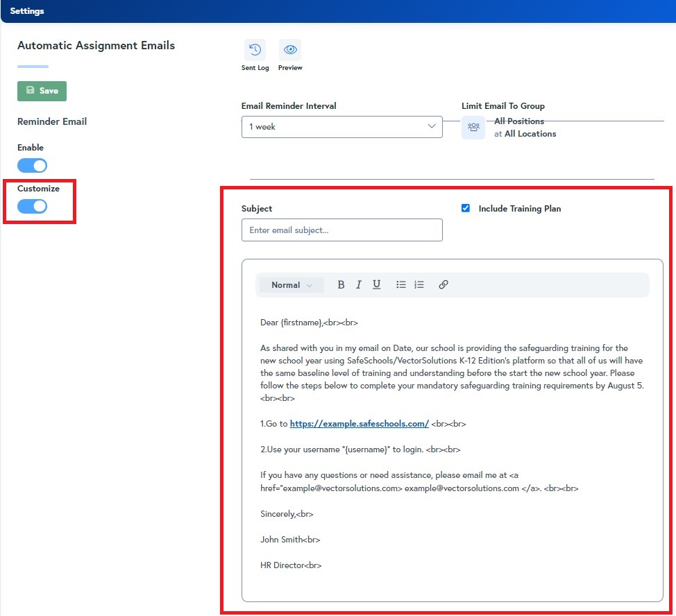The height and width of the screenshot is (616, 676).
Task: Click the Save button
Action: point(42,91)
